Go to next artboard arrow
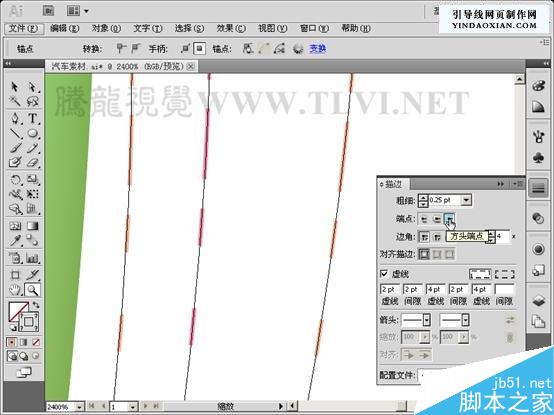This screenshot has width=554, height=415. pyautogui.click(x=146, y=406)
